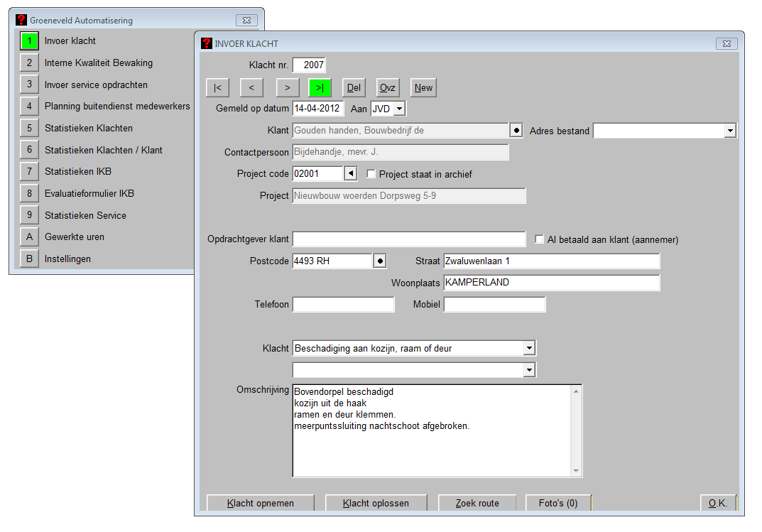This screenshot has height=532, width=762.
Task: Open the Adres bestand dropdown
Action: [x=729, y=131]
